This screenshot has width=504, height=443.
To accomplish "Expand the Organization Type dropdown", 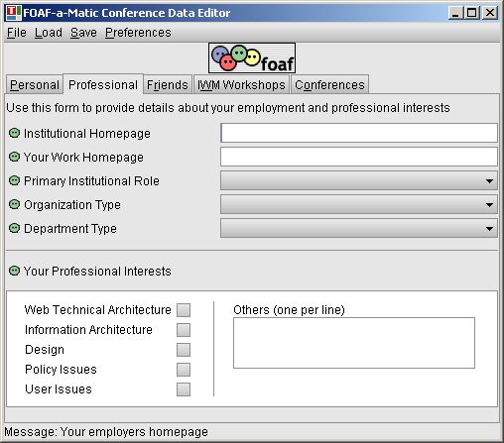I will tap(359, 204).
